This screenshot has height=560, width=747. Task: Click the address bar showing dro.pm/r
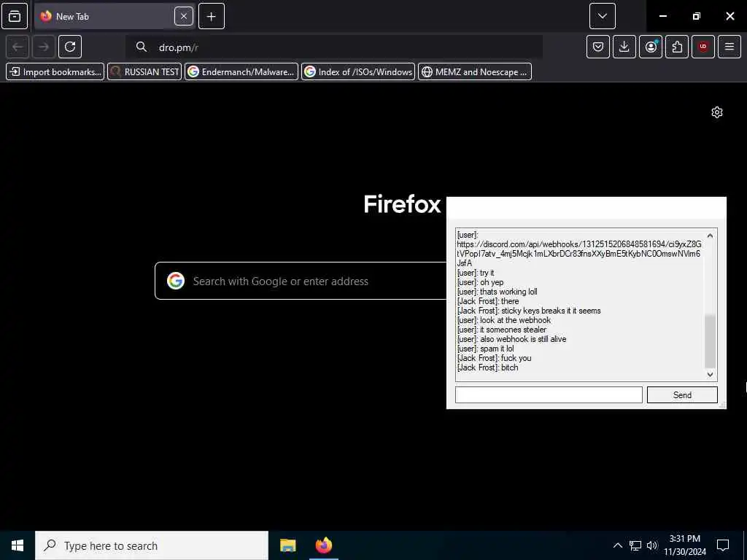(333, 47)
